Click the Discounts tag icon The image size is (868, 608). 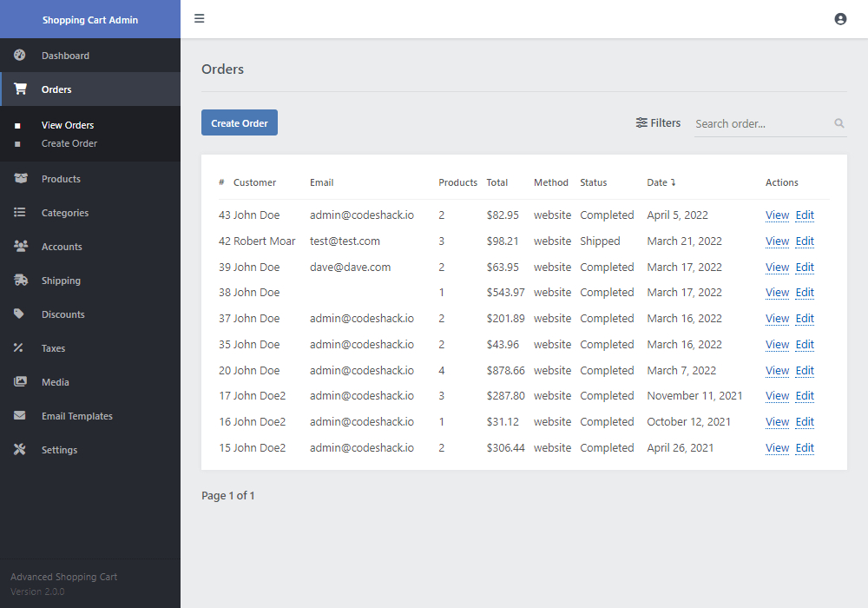[19, 314]
